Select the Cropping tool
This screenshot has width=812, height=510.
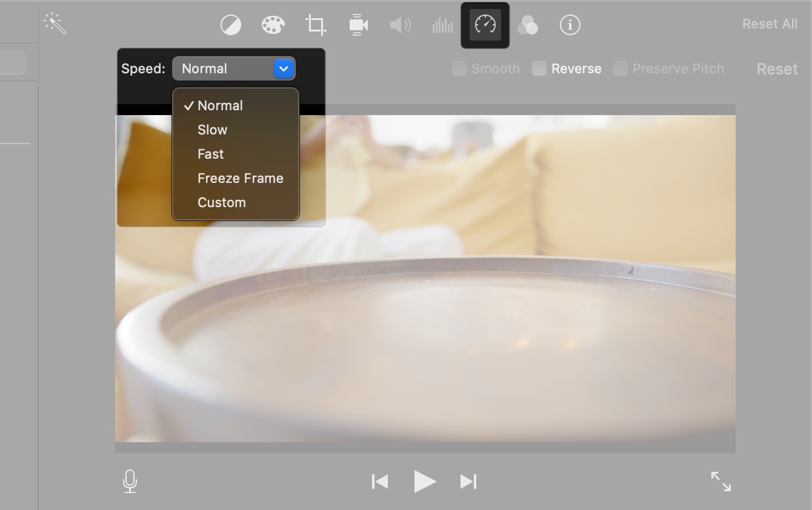(x=315, y=25)
